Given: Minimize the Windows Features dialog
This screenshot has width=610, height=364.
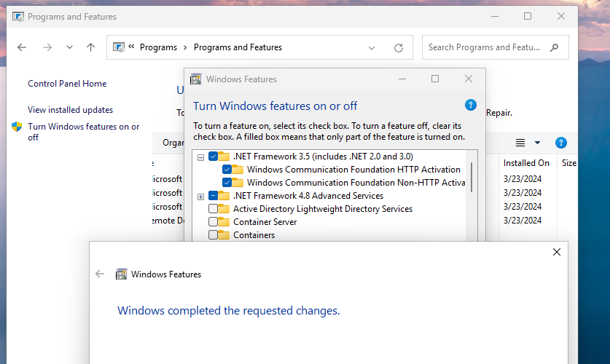Looking at the screenshot, I should pos(402,79).
